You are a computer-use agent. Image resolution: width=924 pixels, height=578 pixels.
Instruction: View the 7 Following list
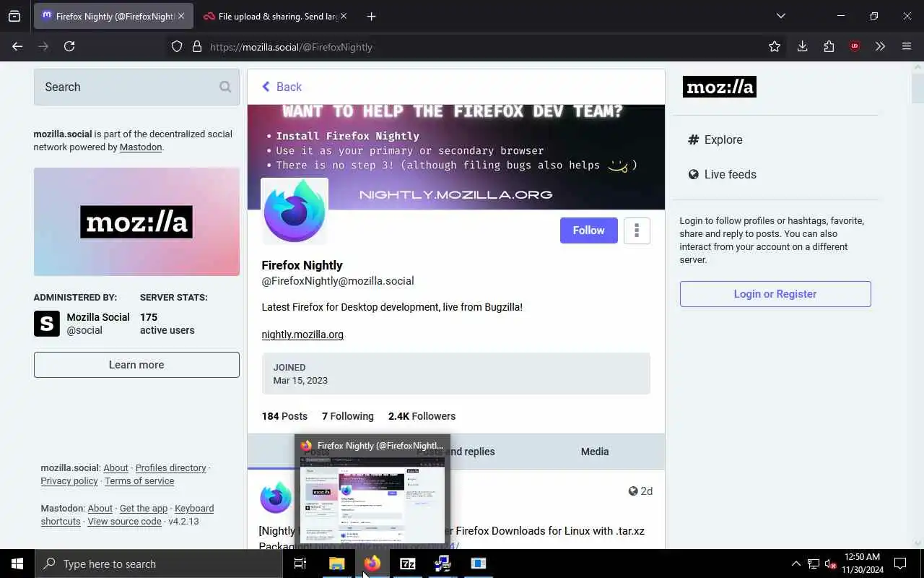click(x=348, y=416)
